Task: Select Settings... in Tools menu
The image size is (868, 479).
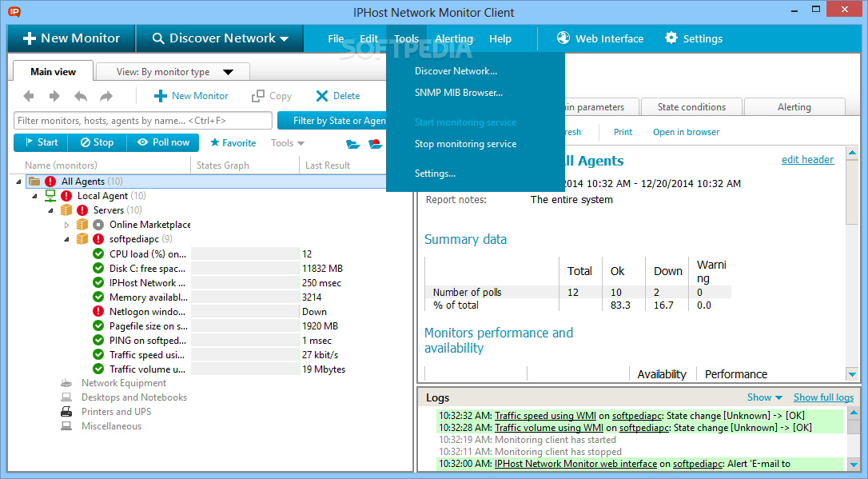Action: click(435, 174)
